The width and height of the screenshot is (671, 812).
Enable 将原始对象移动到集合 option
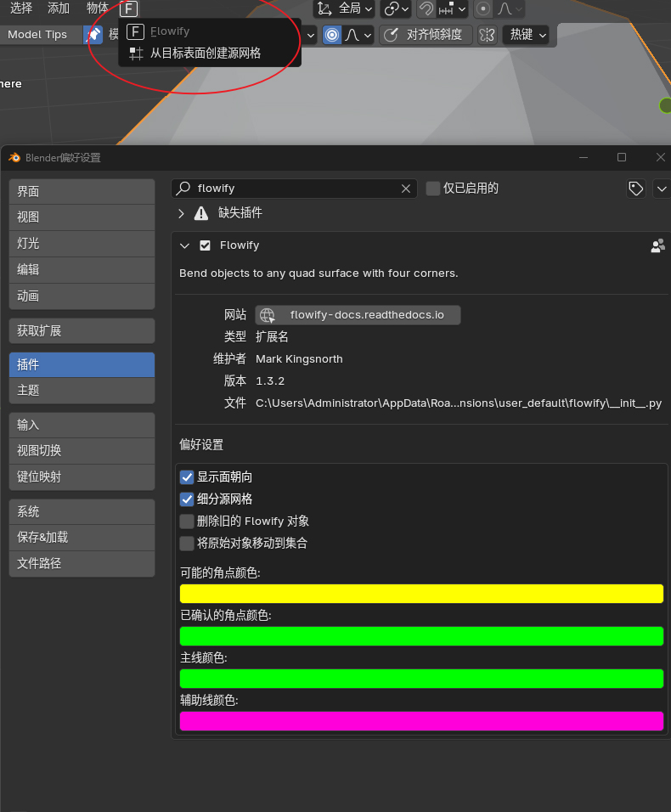tap(187, 544)
